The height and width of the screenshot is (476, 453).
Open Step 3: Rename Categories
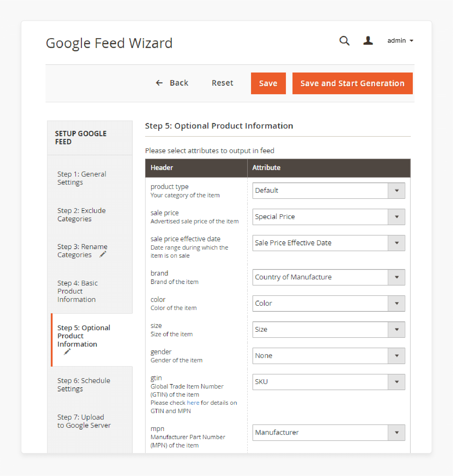[82, 251]
